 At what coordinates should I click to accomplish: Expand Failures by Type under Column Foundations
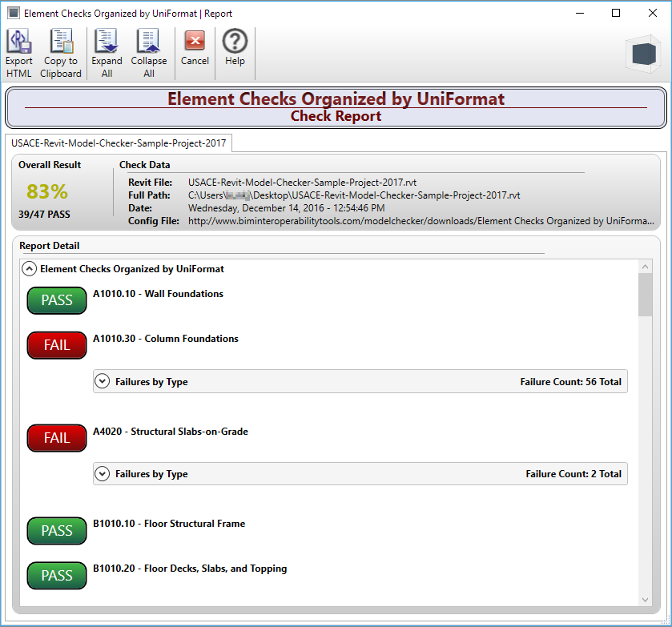[x=102, y=380]
